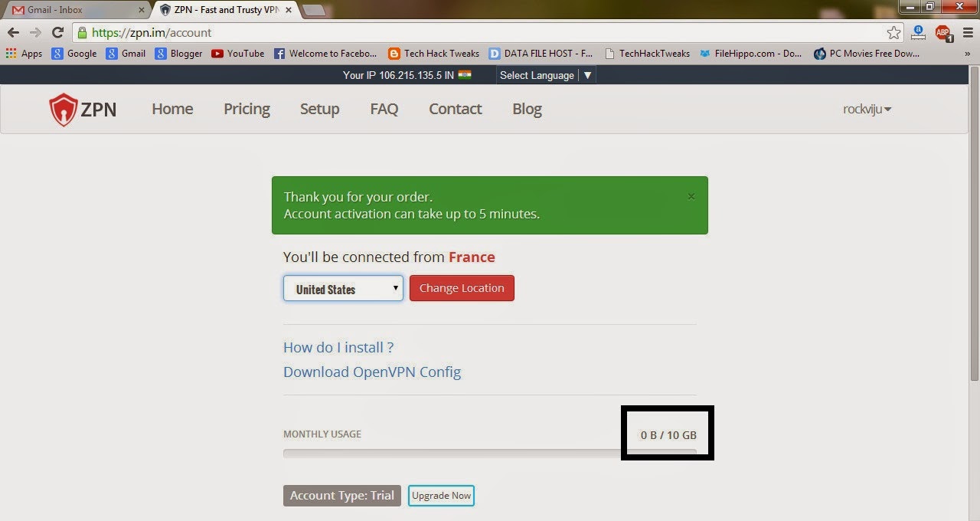Viewport: 980px width, 521px height.
Task: Open the Google bookmark
Action: click(74, 54)
